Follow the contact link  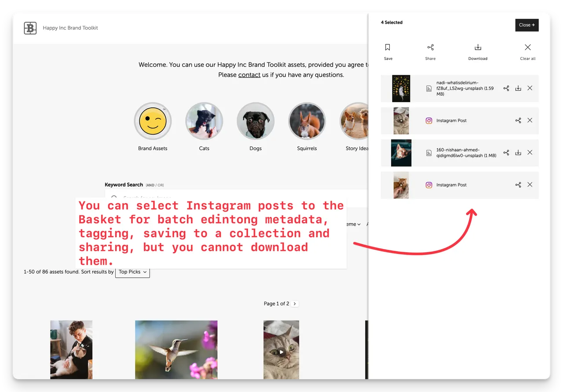click(249, 75)
